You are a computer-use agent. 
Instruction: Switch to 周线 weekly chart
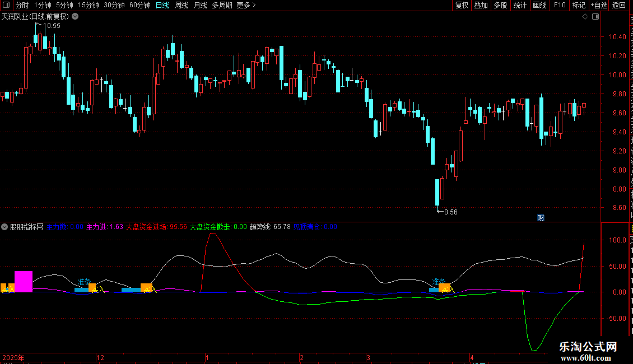coord(181,5)
